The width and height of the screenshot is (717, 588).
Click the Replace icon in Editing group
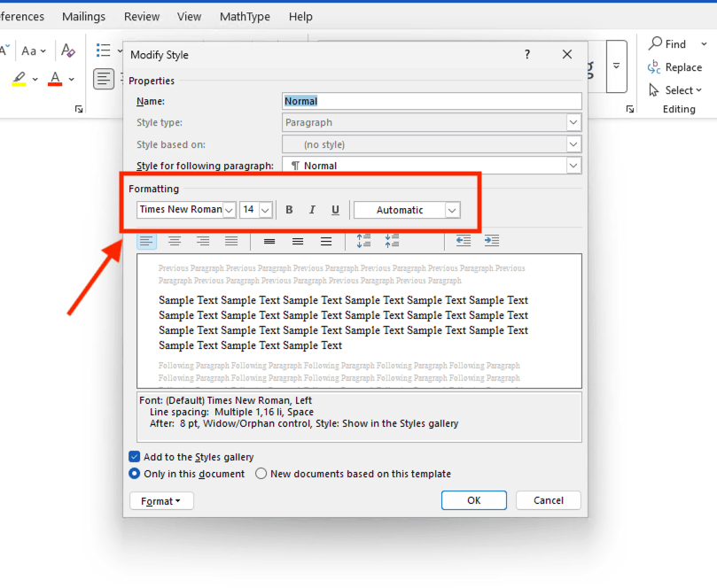click(654, 67)
